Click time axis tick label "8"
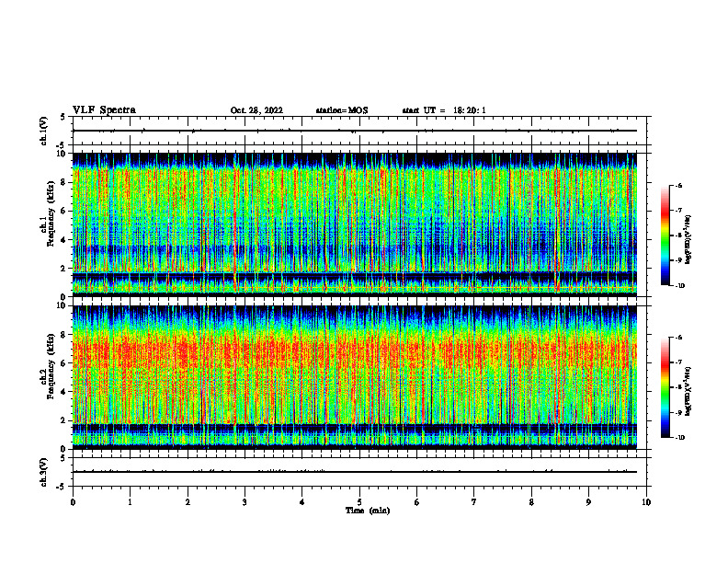728x563 pixels. pyautogui.click(x=531, y=502)
